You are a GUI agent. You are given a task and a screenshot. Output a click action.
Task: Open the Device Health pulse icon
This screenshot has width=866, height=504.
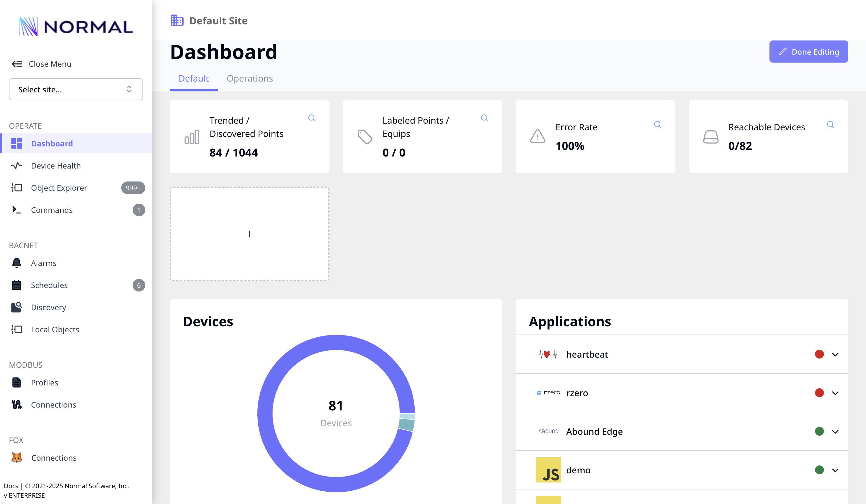[x=16, y=166]
